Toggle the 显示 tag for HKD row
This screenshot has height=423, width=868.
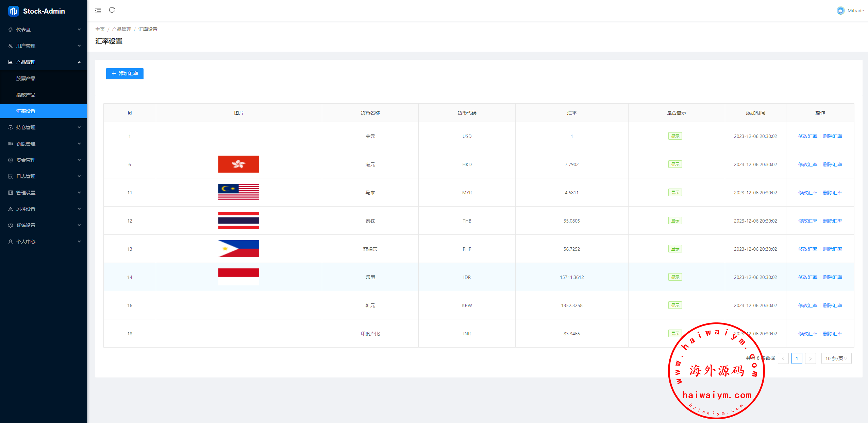(675, 164)
